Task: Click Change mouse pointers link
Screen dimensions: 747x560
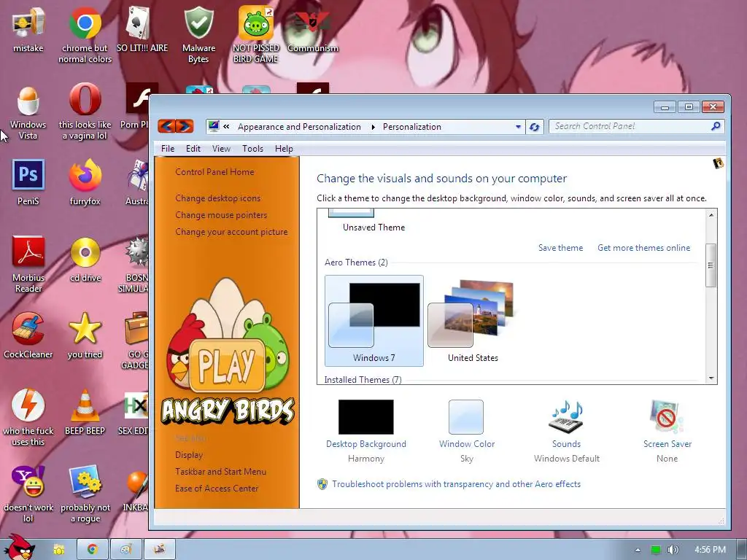Action: coord(221,215)
